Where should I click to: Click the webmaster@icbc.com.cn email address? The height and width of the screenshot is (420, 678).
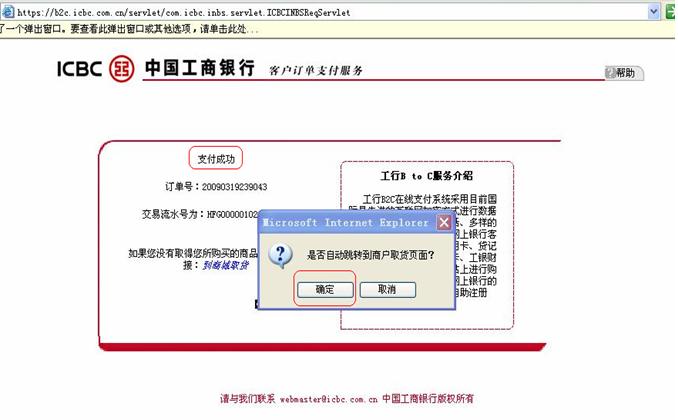(x=328, y=399)
